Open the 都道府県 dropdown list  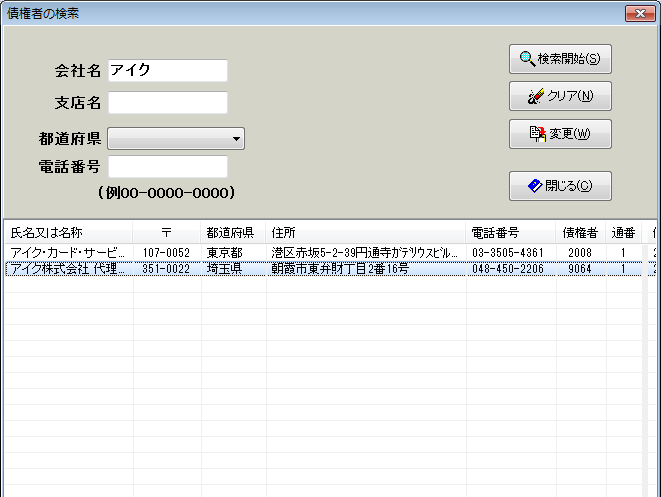tap(236, 139)
